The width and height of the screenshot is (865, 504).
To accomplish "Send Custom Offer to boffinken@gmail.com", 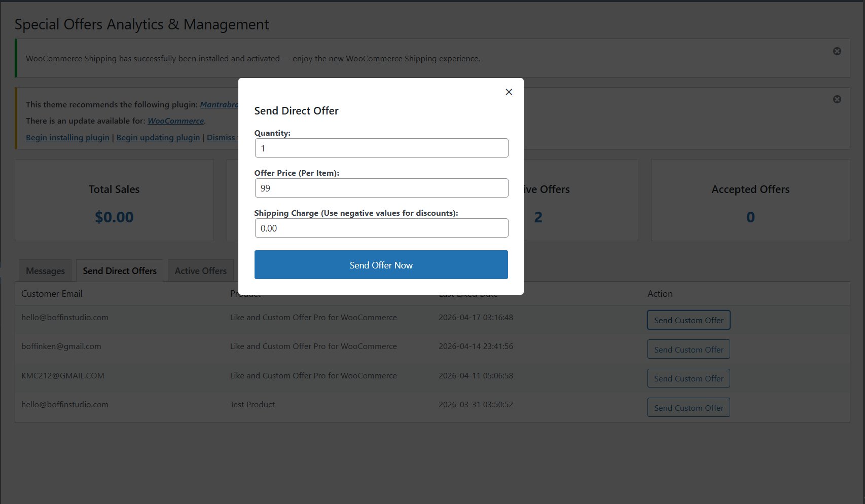I will tap(688, 350).
